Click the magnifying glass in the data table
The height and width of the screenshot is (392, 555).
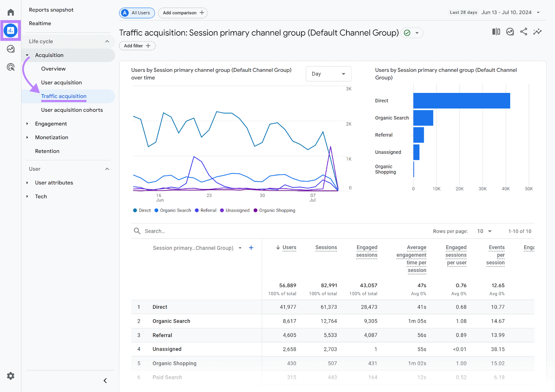click(137, 231)
